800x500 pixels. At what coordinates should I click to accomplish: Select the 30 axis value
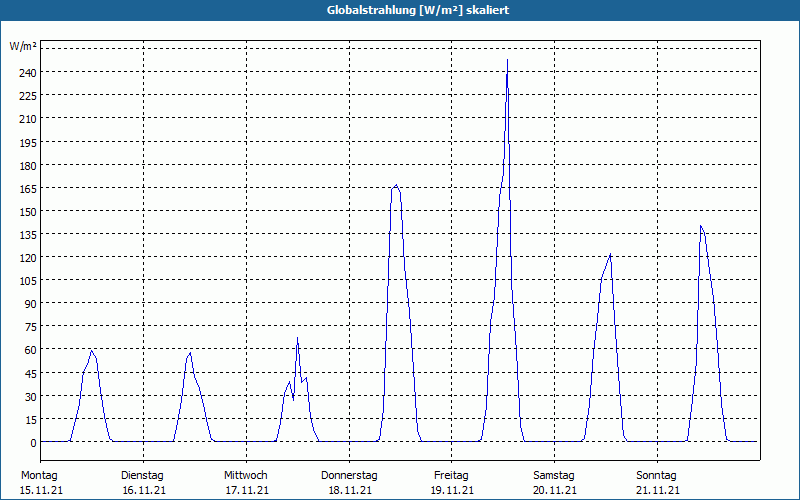pyautogui.click(x=30, y=397)
